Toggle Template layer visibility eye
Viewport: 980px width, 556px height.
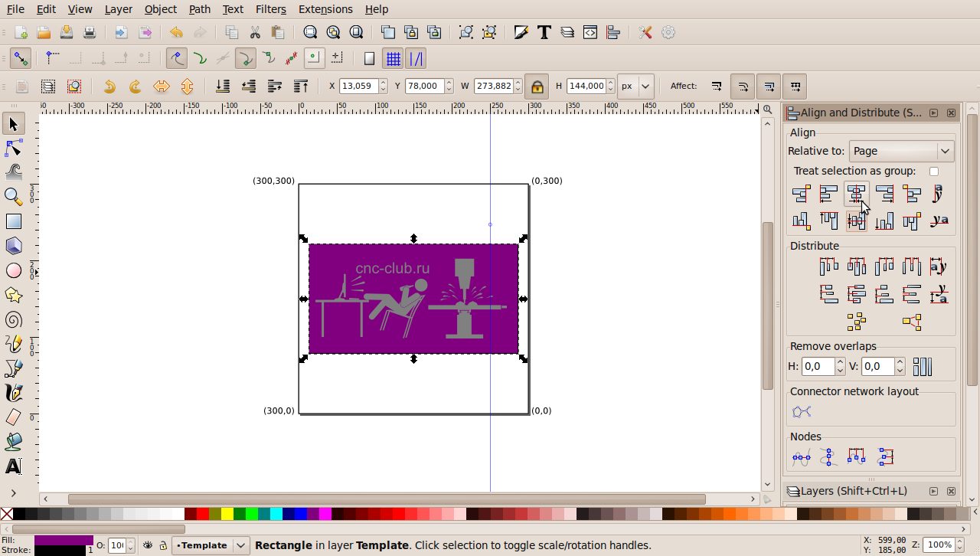[148, 546]
